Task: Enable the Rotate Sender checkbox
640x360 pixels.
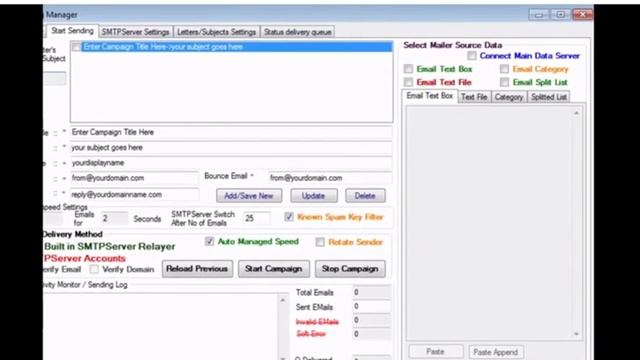Action: [320, 242]
